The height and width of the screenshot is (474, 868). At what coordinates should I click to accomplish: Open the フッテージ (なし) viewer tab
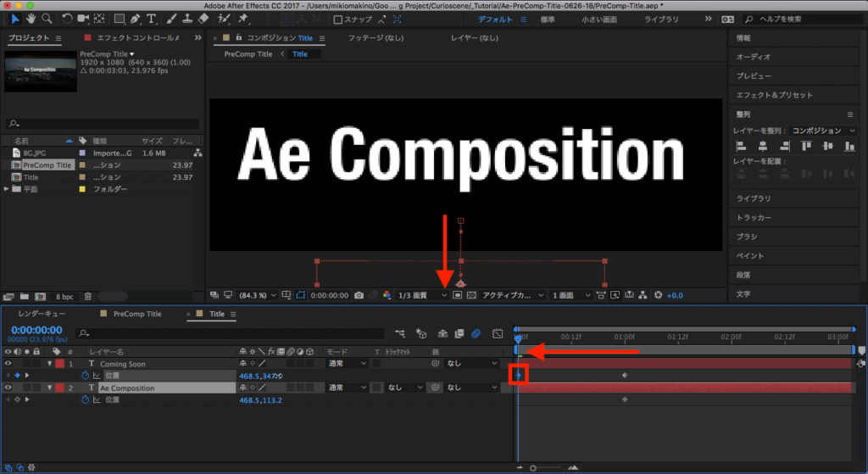[376, 37]
